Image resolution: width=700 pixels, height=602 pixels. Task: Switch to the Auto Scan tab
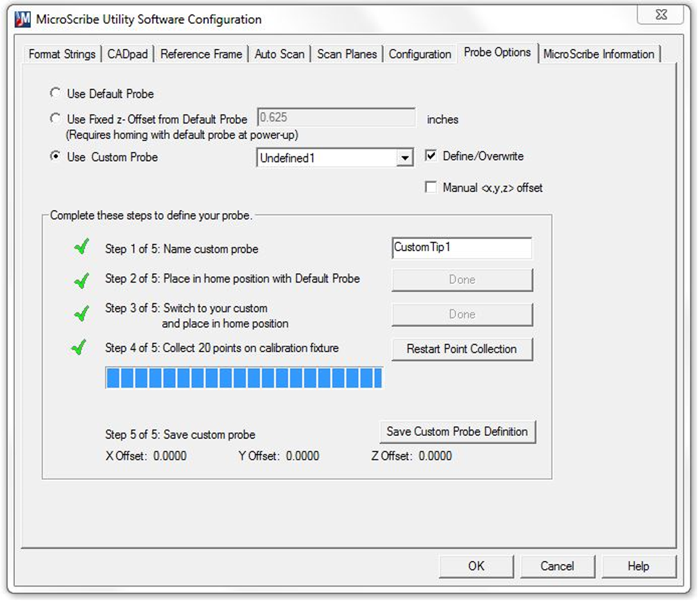click(x=279, y=54)
